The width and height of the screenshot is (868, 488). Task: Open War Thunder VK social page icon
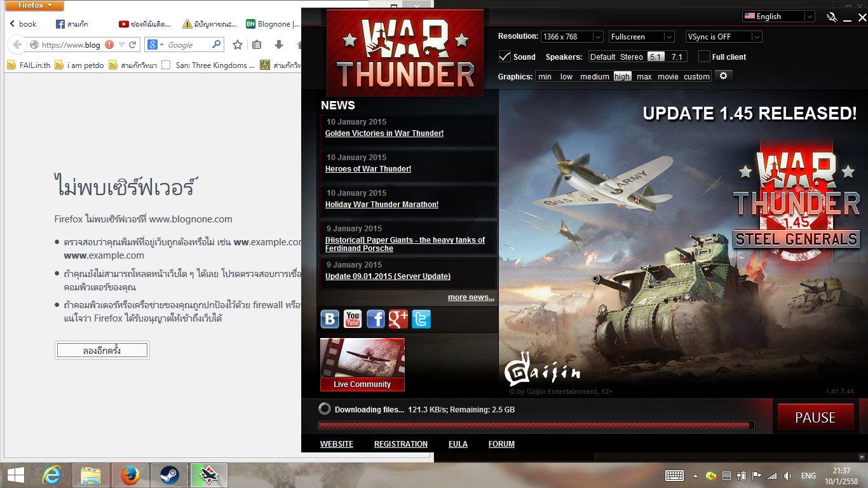point(330,318)
